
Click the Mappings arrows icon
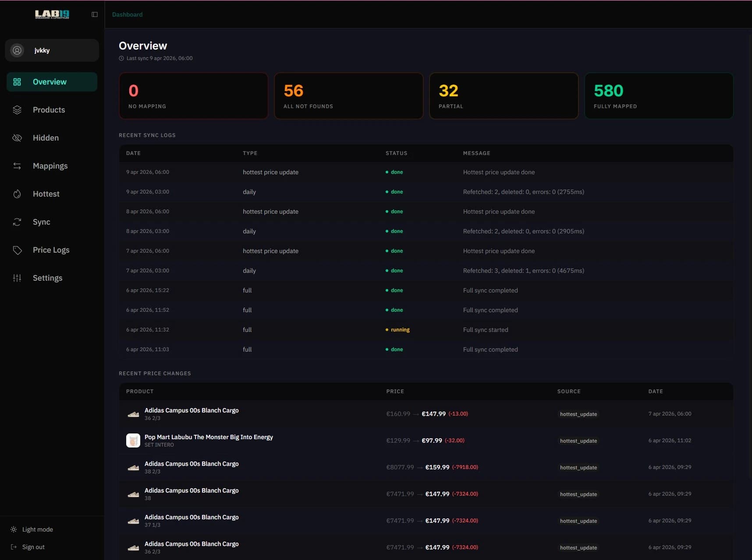pyautogui.click(x=17, y=166)
